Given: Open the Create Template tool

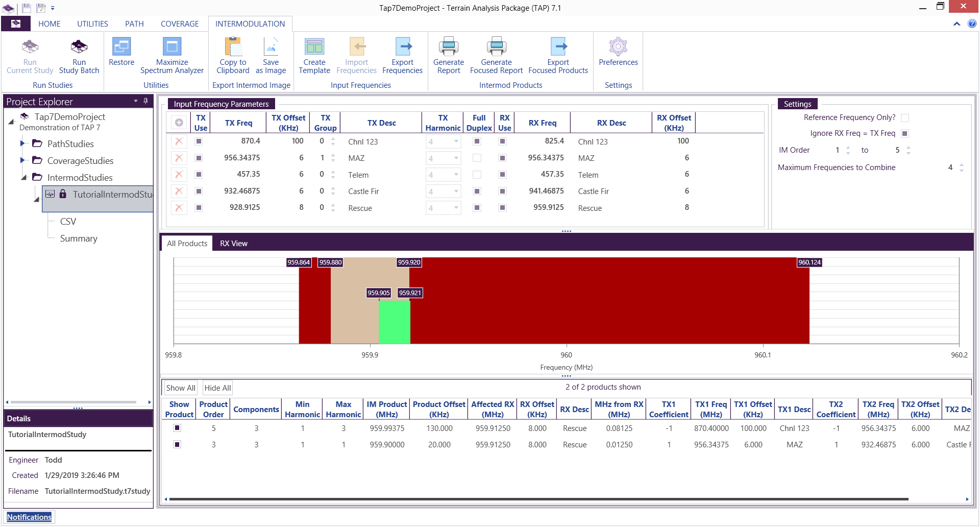Looking at the screenshot, I should (x=314, y=47).
